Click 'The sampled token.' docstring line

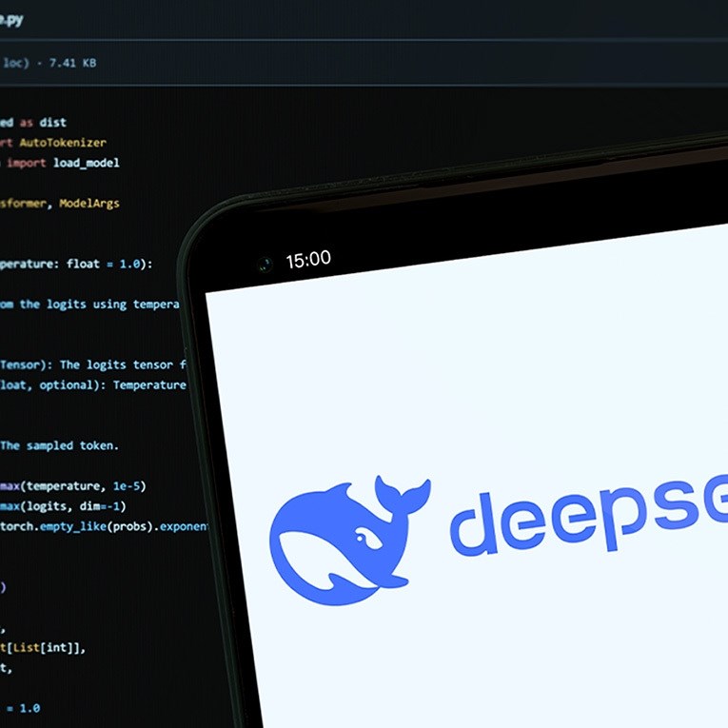59,445
